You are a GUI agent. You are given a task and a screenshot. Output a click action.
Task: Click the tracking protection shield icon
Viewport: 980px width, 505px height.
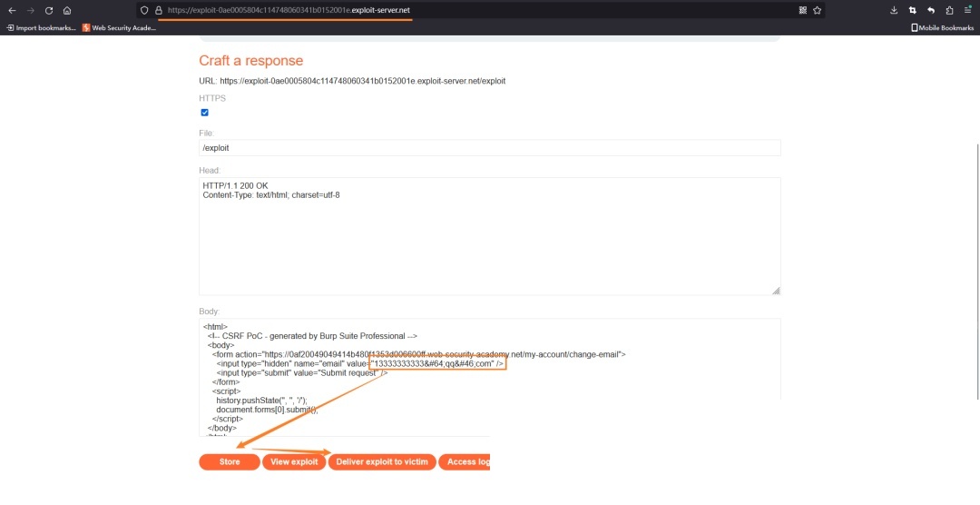point(144,11)
